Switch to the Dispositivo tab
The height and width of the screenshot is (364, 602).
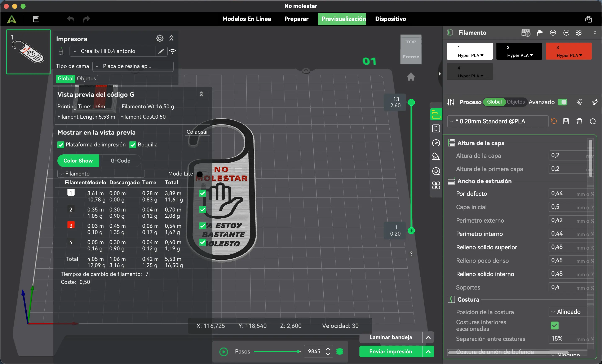(x=390, y=19)
